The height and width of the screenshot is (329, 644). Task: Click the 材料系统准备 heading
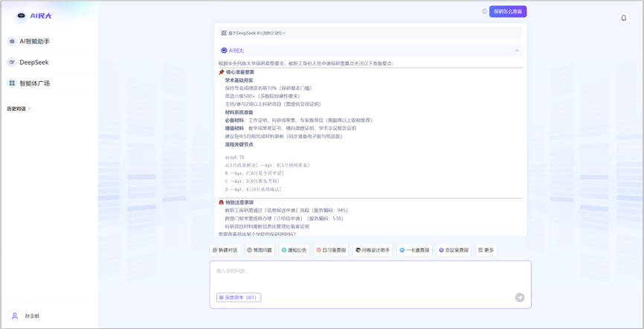(239, 112)
